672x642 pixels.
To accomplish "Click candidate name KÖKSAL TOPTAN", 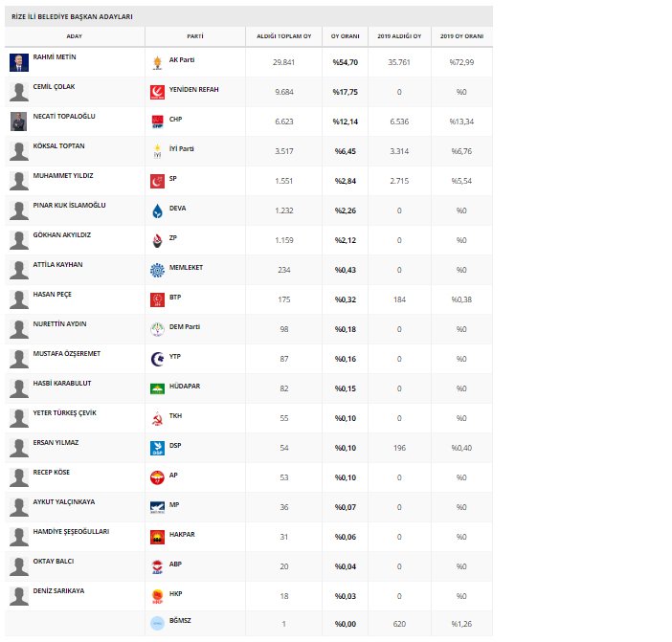I will pos(57,145).
